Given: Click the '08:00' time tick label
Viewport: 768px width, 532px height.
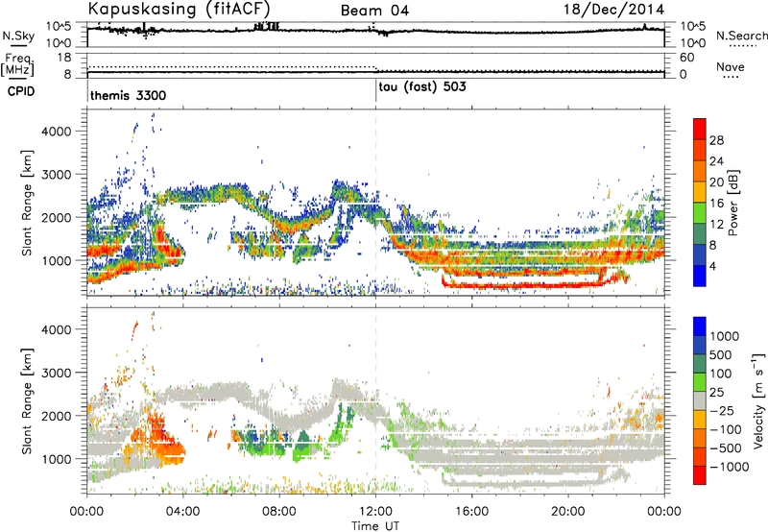Looking at the screenshot, I should (x=279, y=512).
